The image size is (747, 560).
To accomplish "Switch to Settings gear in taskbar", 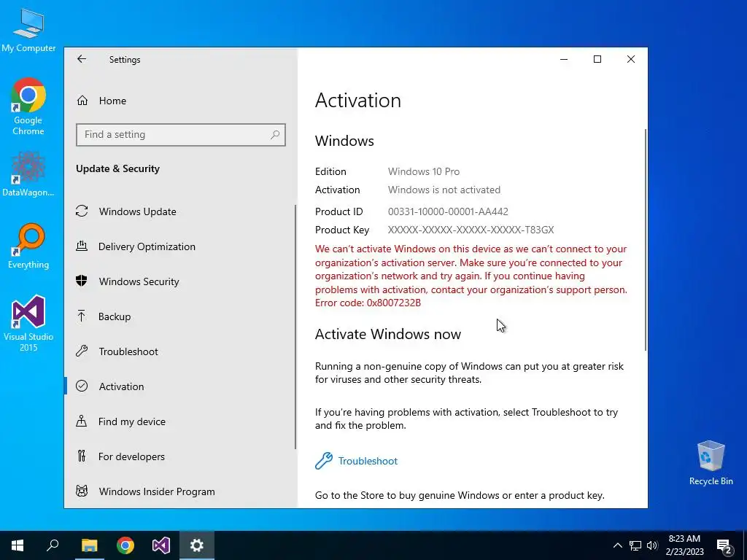I will (x=197, y=545).
